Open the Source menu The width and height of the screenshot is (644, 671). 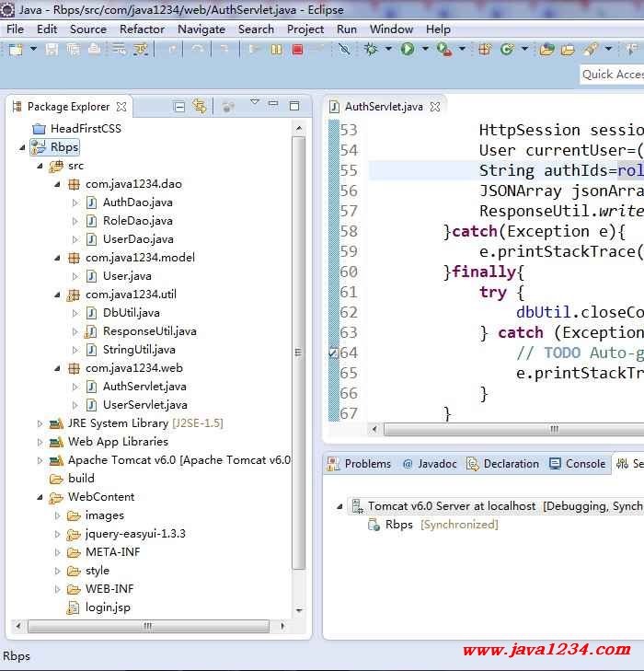click(88, 29)
